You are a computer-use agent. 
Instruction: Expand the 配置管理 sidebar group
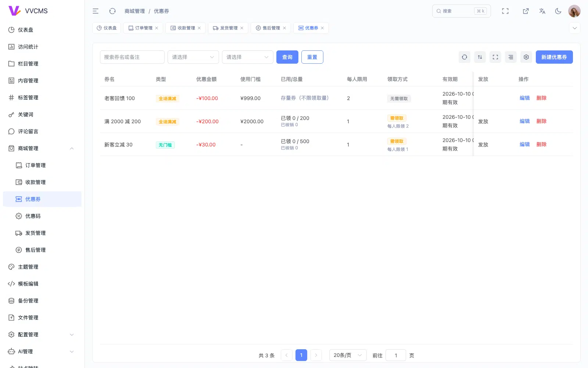(42, 335)
